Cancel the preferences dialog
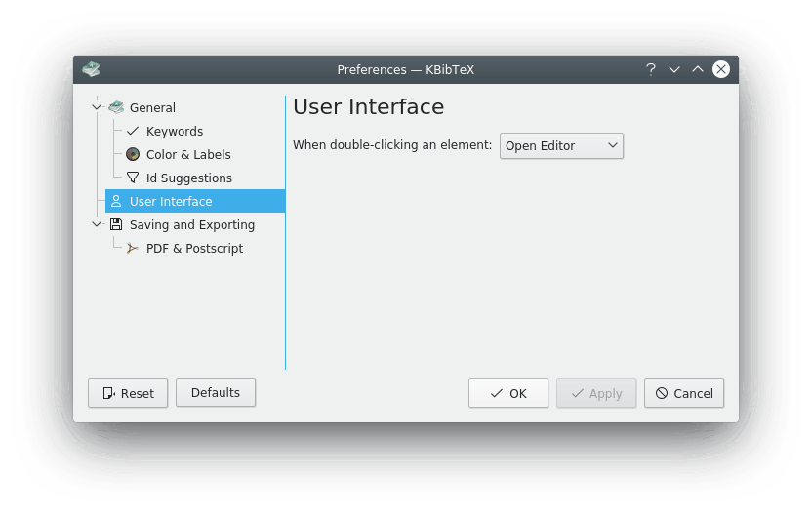 pyautogui.click(x=684, y=393)
